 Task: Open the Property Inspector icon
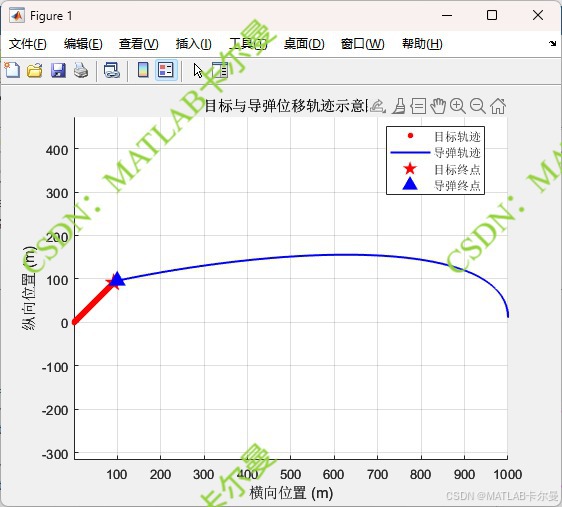tap(220, 70)
